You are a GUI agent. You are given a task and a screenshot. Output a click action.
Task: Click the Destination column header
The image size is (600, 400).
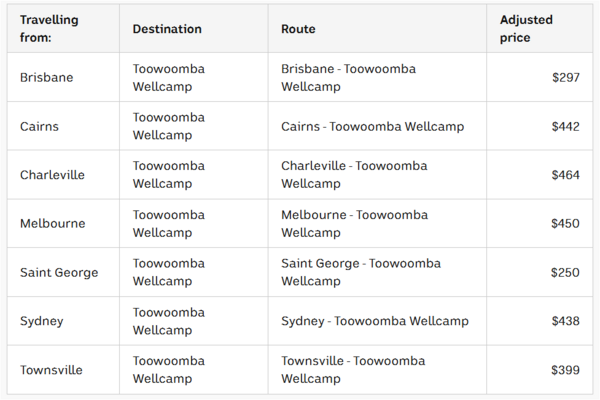click(x=167, y=29)
